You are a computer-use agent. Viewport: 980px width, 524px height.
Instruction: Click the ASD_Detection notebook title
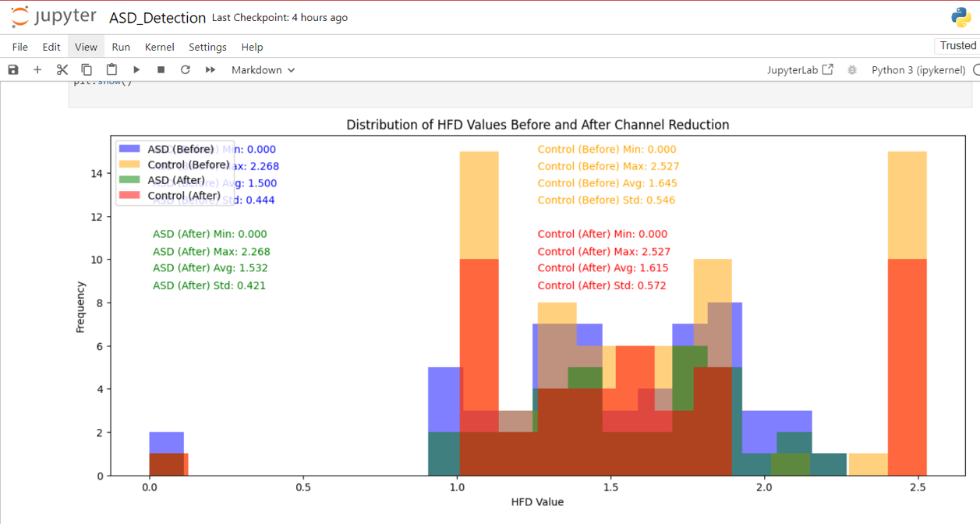click(157, 17)
